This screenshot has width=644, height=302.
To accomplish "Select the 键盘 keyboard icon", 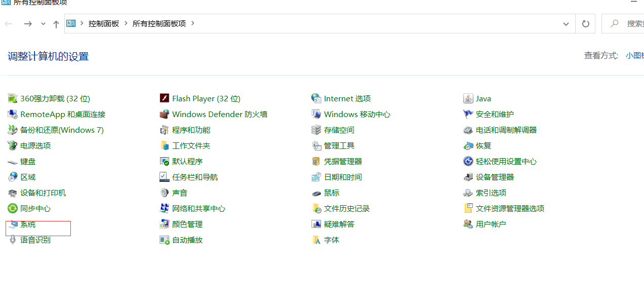I will coord(13,161).
